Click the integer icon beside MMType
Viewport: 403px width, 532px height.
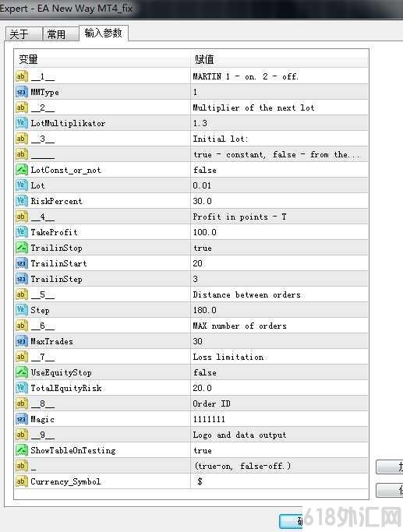point(21,92)
